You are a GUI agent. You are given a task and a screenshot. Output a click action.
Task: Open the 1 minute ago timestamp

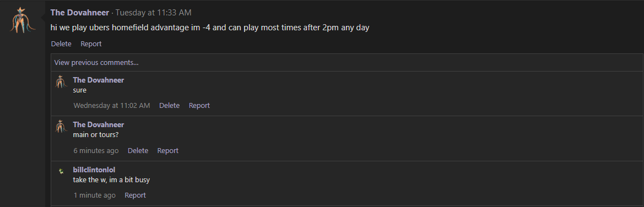click(94, 195)
